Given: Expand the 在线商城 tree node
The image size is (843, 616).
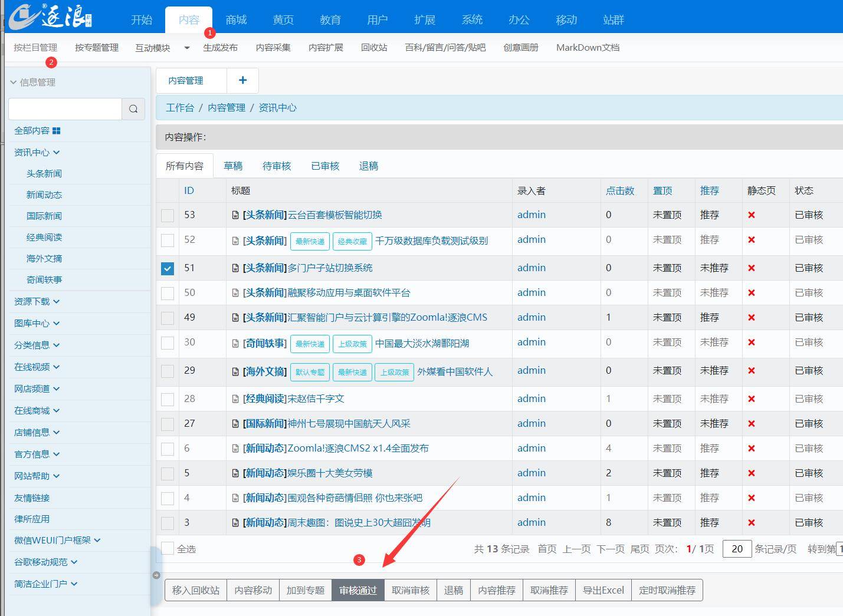Looking at the screenshot, I should tap(37, 411).
